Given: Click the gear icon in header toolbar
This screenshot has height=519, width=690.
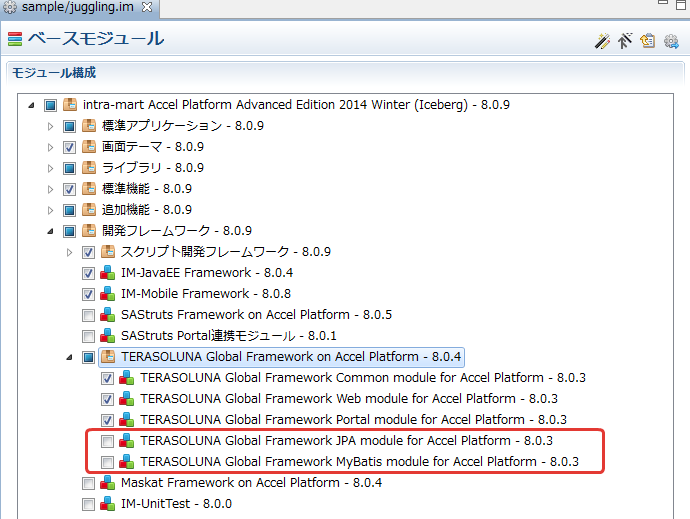Looking at the screenshot, I should click(671, 41).
